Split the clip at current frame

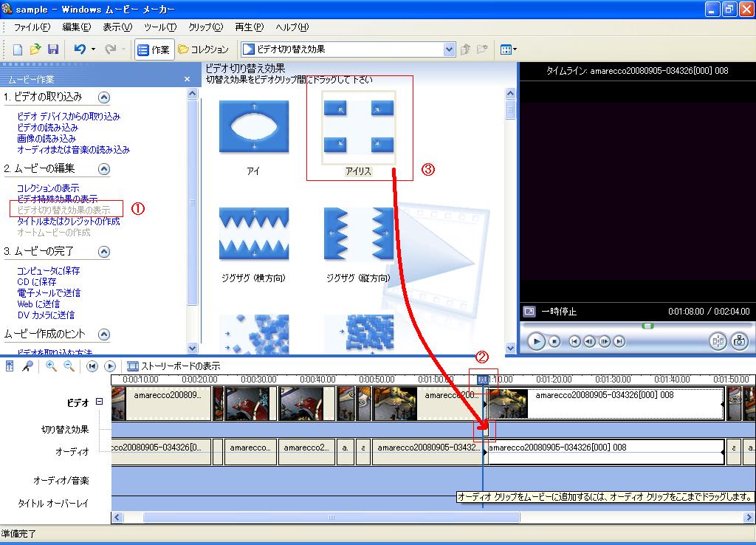[718, 341]
